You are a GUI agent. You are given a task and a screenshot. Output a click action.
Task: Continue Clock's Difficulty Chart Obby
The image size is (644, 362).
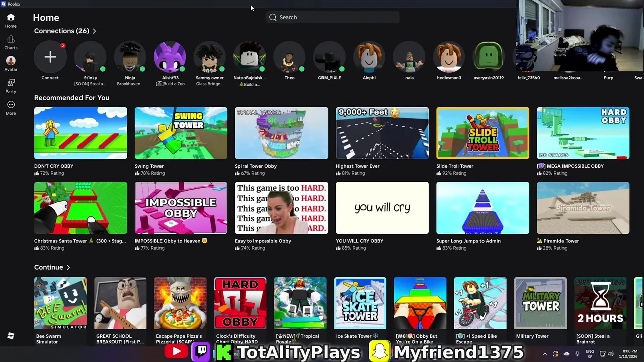[240, 303]
